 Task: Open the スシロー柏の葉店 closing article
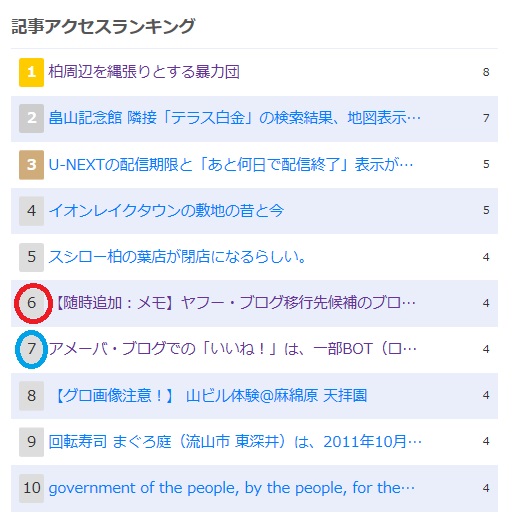pos(177,257)
